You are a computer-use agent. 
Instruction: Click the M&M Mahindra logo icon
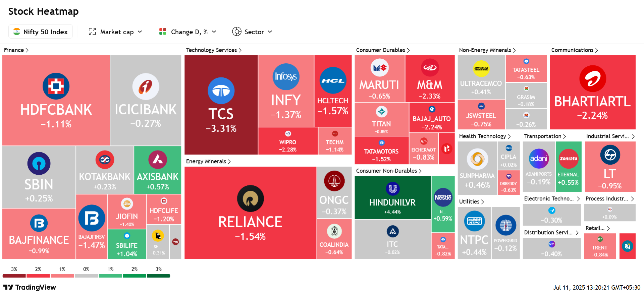click(x=430, y=68)
